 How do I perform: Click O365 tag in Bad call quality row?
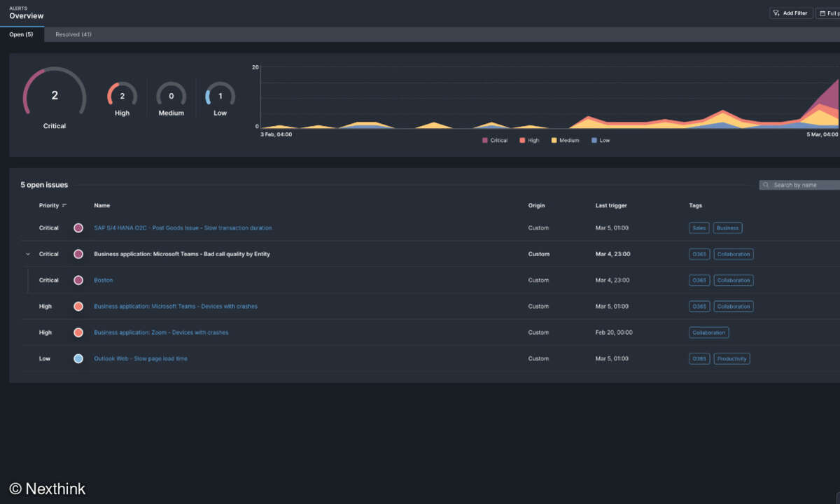point(699,254)
